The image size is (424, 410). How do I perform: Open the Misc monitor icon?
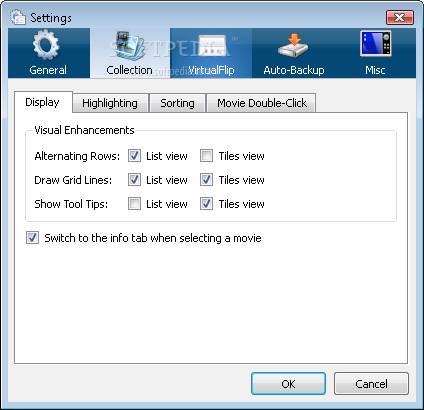click(x=375, y=44)
